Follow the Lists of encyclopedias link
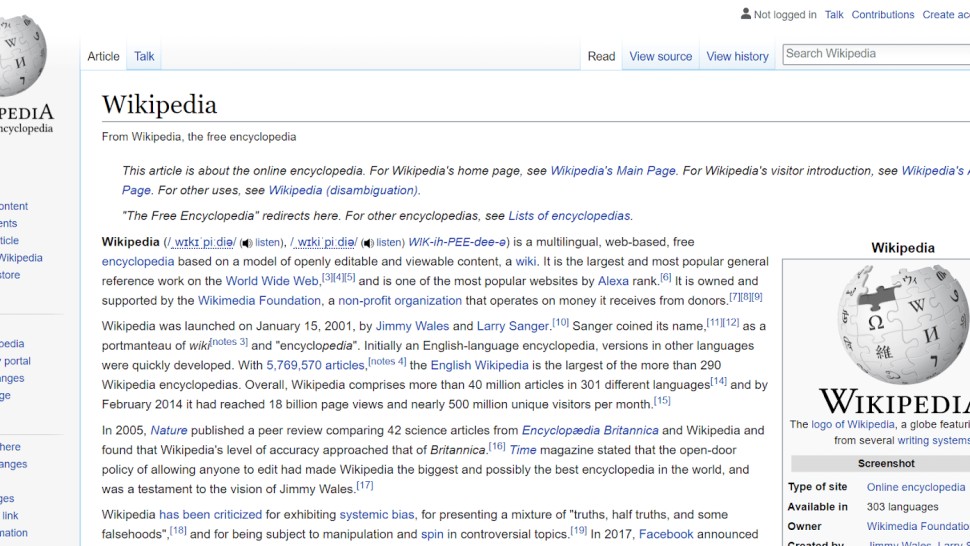Image resolution: width=970 pixels, height=546 pixels. point(569,216)
